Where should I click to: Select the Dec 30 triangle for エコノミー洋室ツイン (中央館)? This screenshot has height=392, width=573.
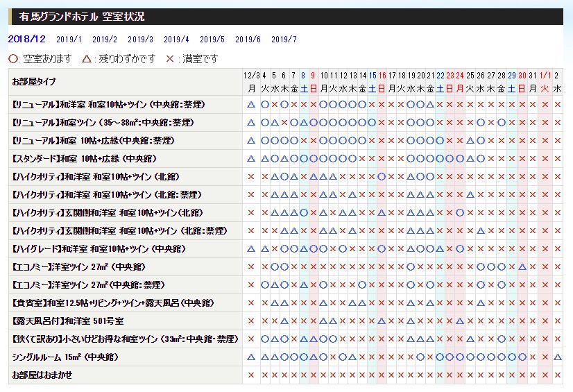522,266
